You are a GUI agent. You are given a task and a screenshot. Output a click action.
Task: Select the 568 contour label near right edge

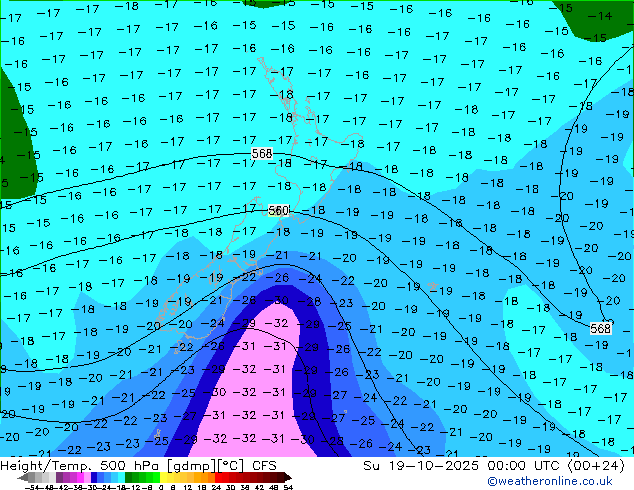click(x=600, y=328)
